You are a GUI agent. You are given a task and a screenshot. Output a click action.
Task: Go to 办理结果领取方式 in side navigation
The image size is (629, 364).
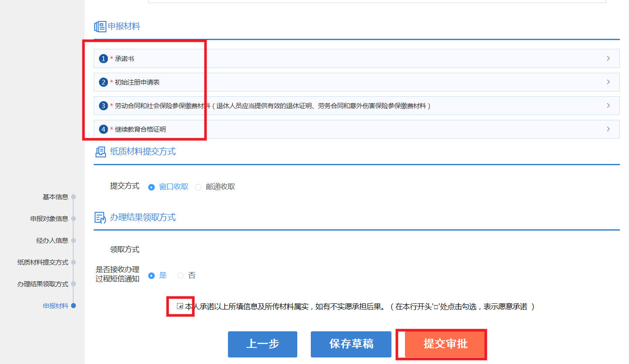click(43, 284)
